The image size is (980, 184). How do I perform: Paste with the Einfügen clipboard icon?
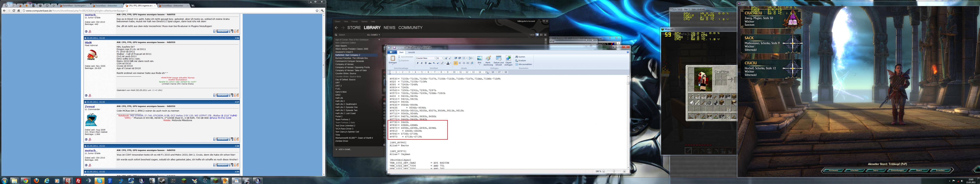(x=393, y=58)
